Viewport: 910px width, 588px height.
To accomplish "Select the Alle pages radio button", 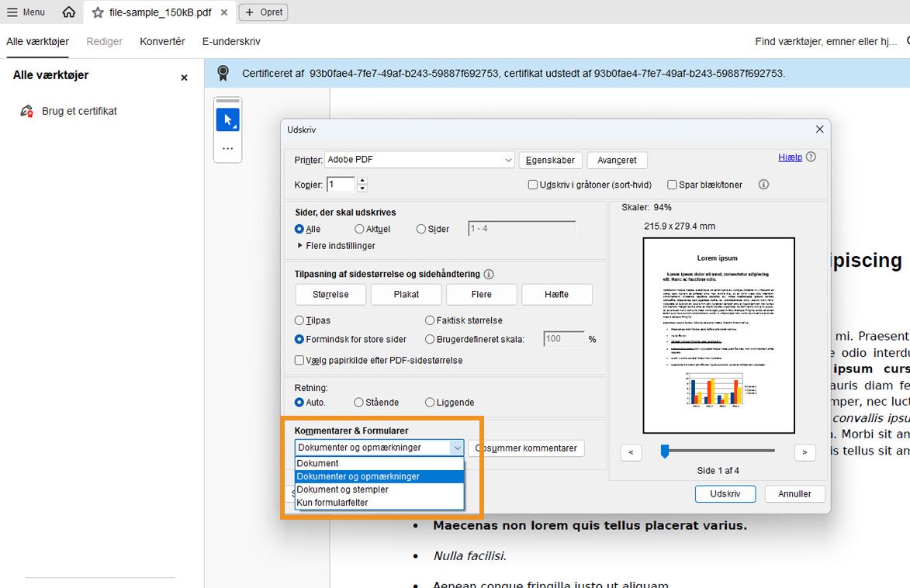I will point(299,230).
